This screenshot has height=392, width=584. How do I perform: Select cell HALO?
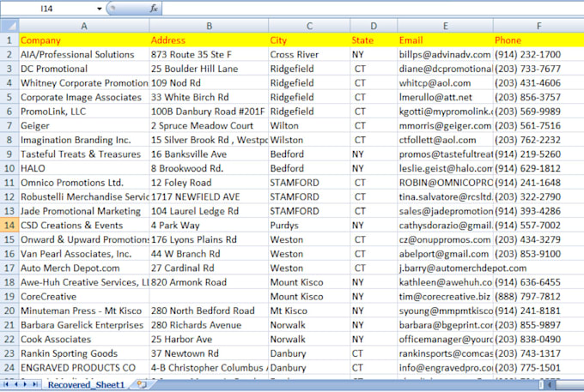[84, 168]
